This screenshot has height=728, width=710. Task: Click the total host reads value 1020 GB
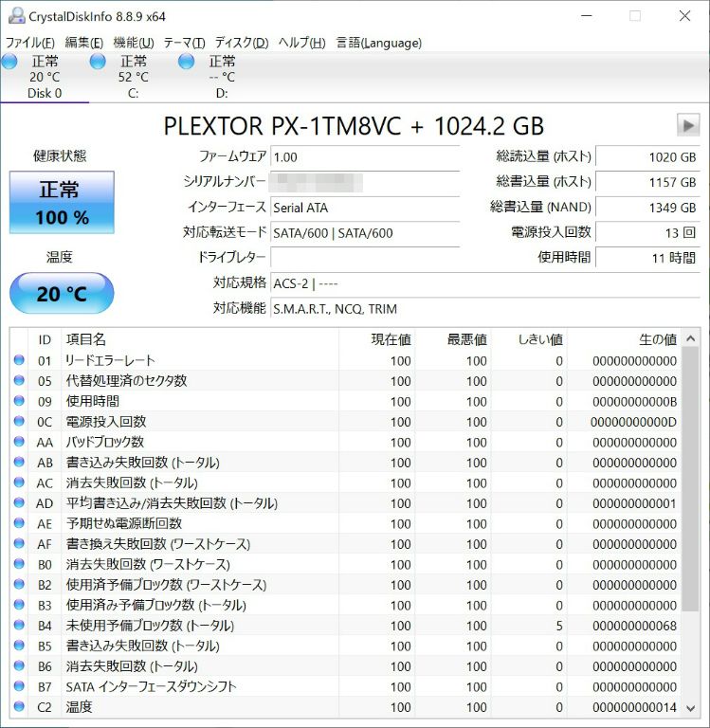tap(647, 157)
